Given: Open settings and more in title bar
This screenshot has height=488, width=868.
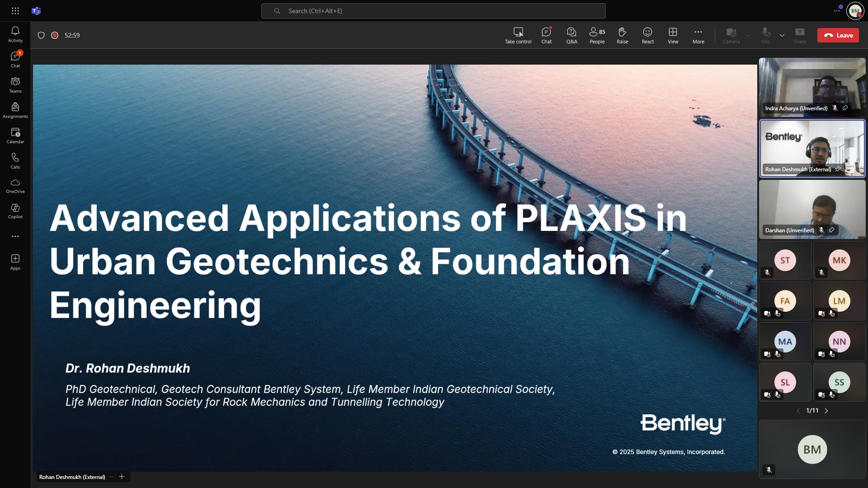Looking at the screenshot, I should 837,10.
